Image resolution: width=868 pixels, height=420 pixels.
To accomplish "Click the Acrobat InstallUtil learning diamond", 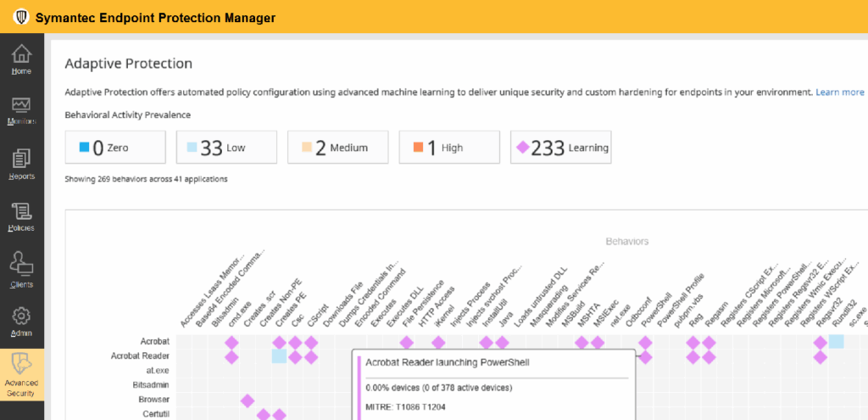I will coord(486,343).
